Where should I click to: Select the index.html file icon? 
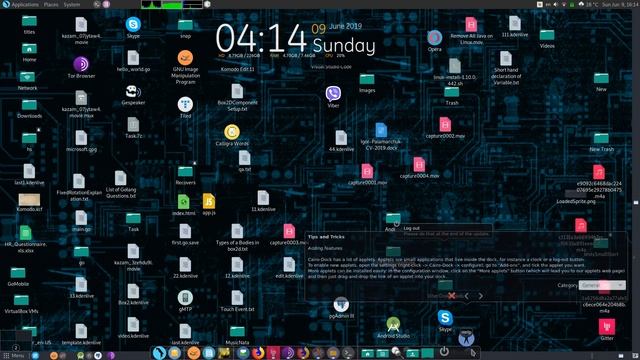[x=184, y=202]
